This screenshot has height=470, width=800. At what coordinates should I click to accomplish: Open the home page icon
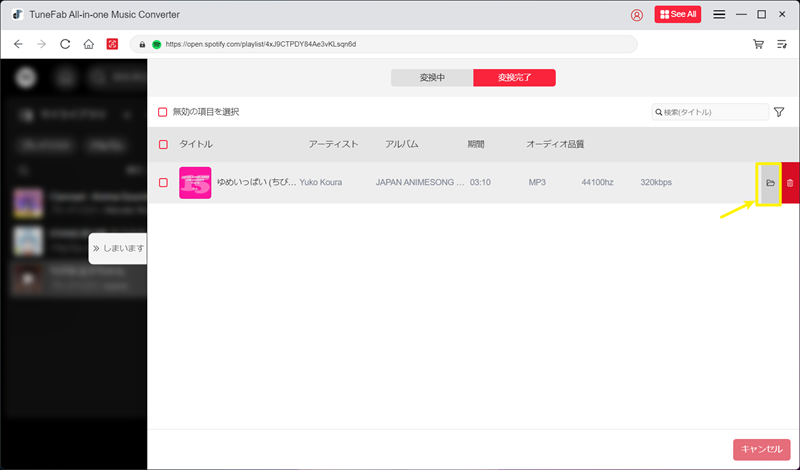click(x=89, y=44)
